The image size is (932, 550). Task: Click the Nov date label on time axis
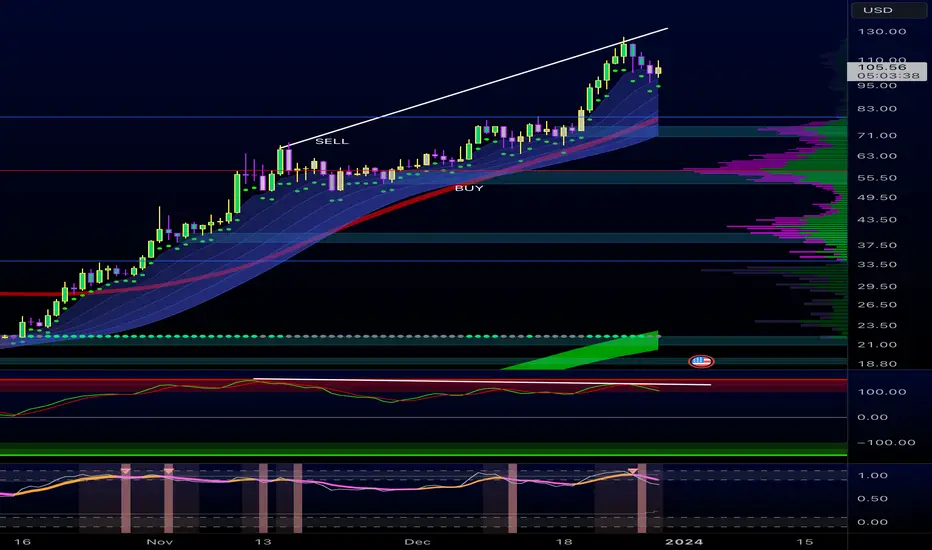(159, 542)
